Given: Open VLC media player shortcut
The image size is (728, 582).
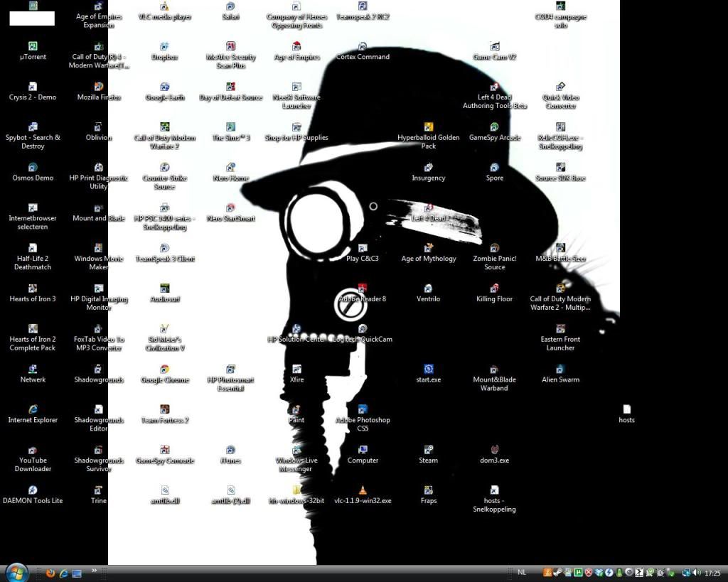Looking at the screenshot, I should tap(164, 11).
